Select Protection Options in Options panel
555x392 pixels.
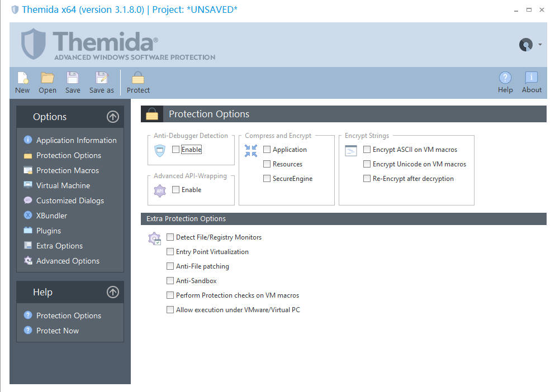point(68,155)
